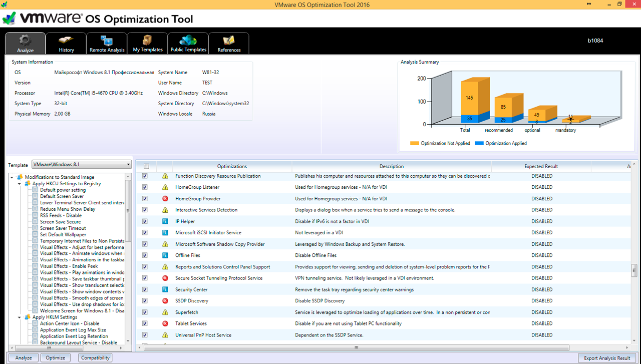Open Remote Analysis tab icon
Viewport: 641px width, 364px height.
pos(107,41)
